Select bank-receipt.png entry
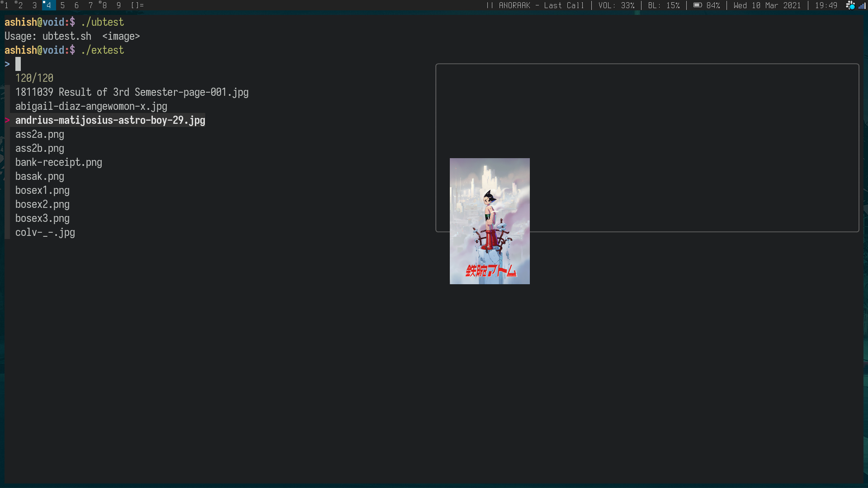Viewport: 868px width, 488px height. click(x=59, y=162)
